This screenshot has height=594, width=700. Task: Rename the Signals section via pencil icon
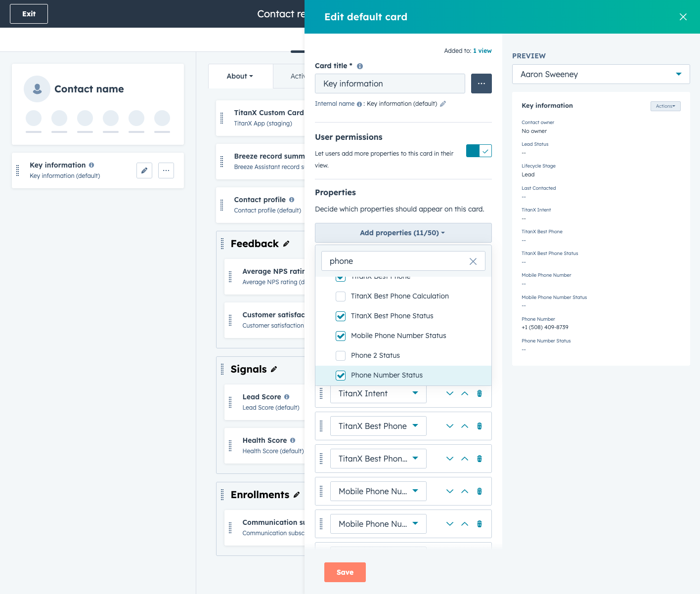pyautogui.click(x=274, y=369)
